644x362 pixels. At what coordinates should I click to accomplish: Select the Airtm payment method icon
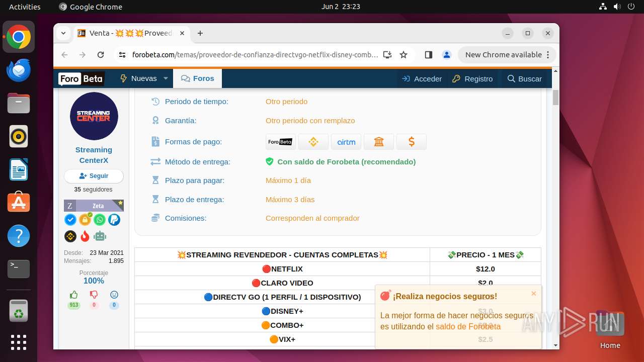(346, 142)
